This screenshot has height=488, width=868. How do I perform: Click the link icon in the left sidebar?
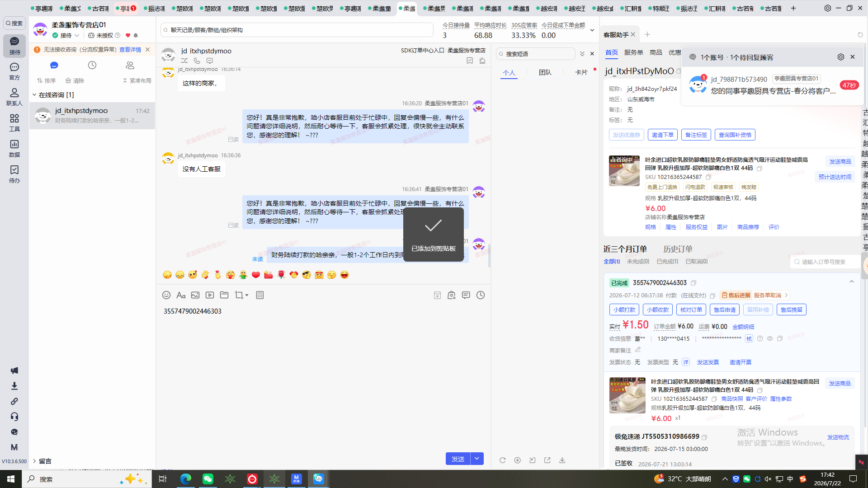[x=14, y=401]
